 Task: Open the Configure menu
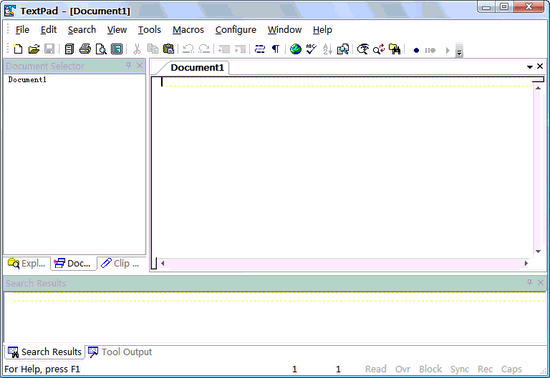coord(236,30)
